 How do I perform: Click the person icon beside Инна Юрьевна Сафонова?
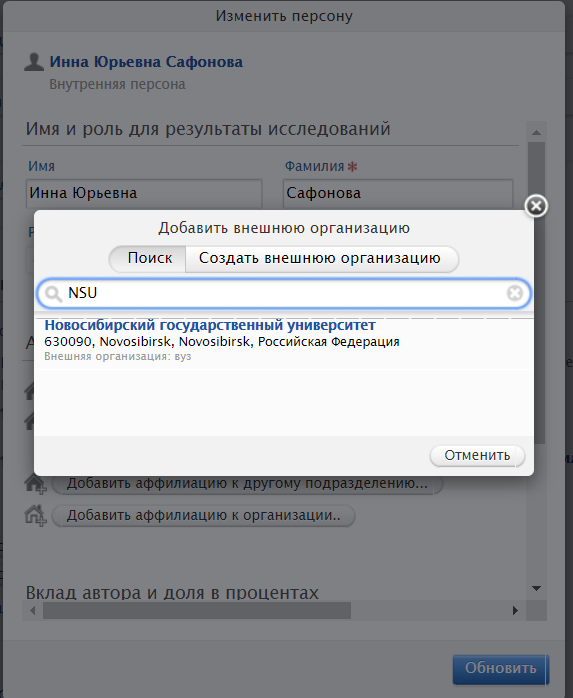point(34,62)
